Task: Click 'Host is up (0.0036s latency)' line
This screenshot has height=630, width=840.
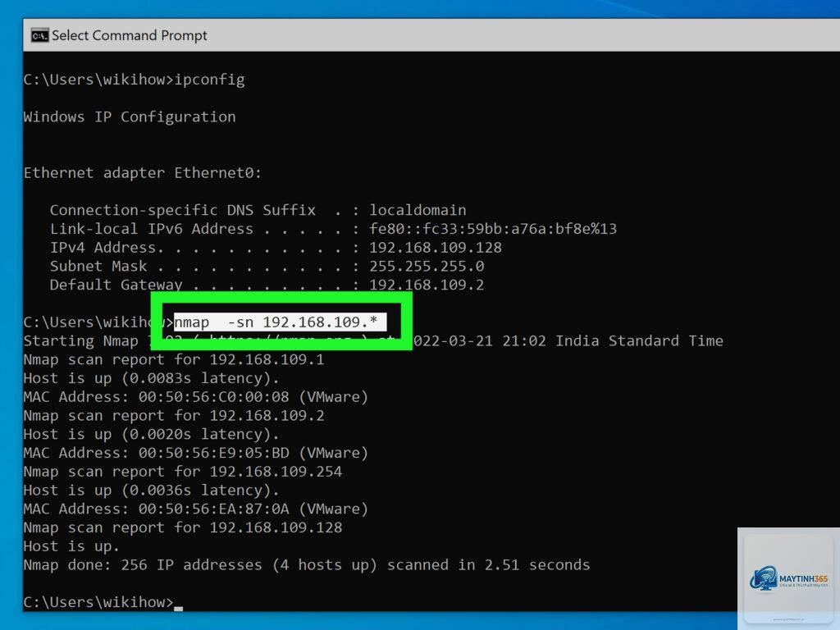Action: 151,491
